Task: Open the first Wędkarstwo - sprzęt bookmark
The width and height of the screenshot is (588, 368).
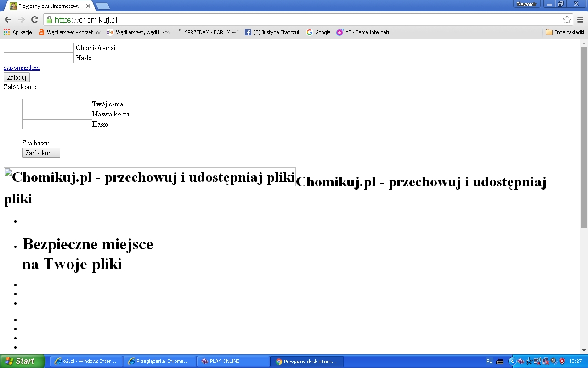Action: click(70, 32)
